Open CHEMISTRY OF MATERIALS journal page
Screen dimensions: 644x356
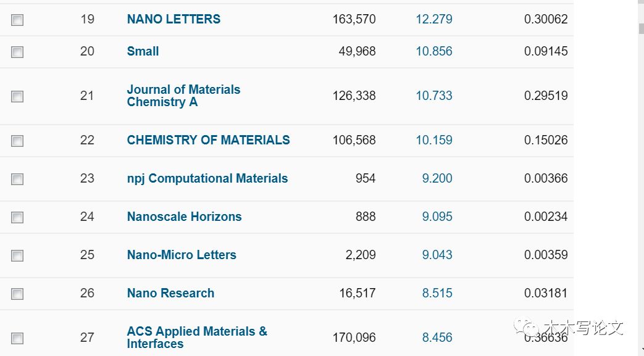pos(208,140)
